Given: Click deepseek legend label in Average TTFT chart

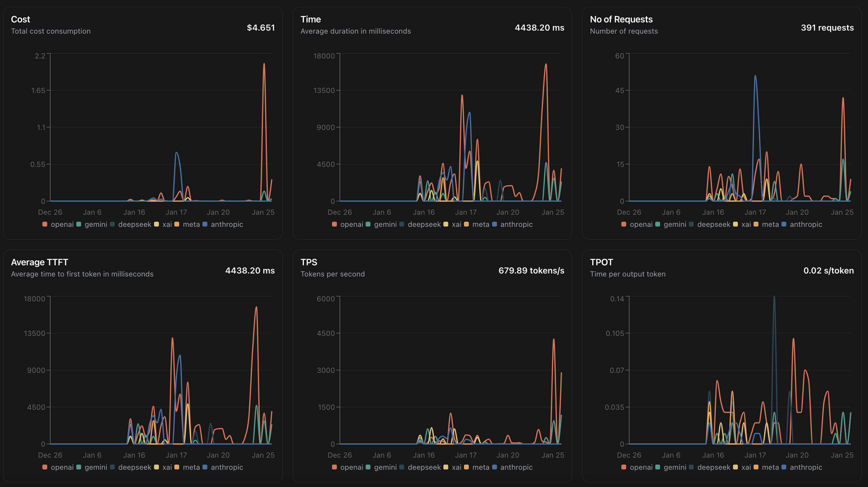Looking at the screenshot, I should (135, 467).
